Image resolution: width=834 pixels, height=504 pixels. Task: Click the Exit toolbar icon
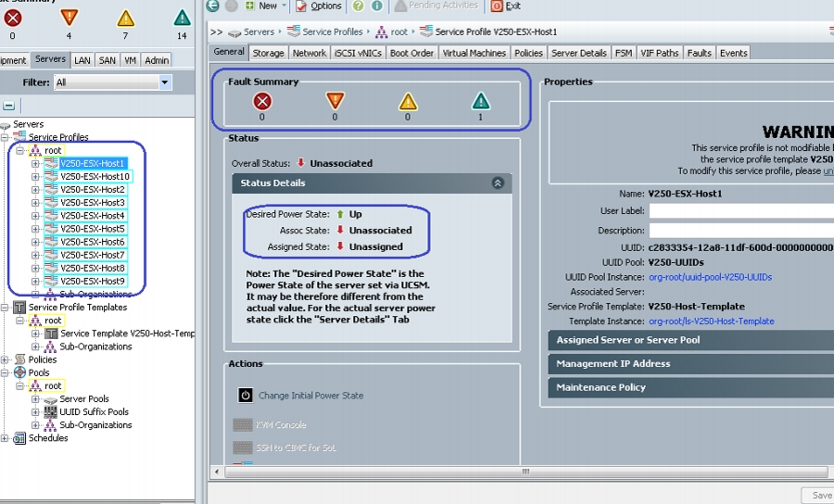point(497,6)
